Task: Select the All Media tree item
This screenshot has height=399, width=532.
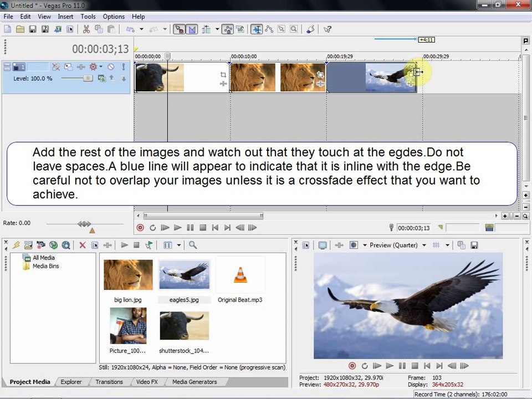Action: coord(43,258)
